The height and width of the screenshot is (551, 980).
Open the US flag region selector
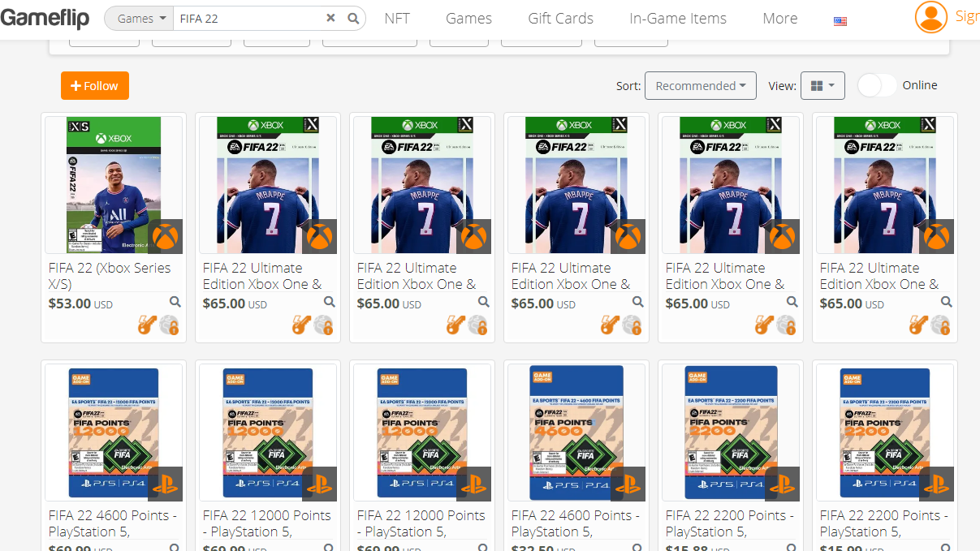point(840,21)
